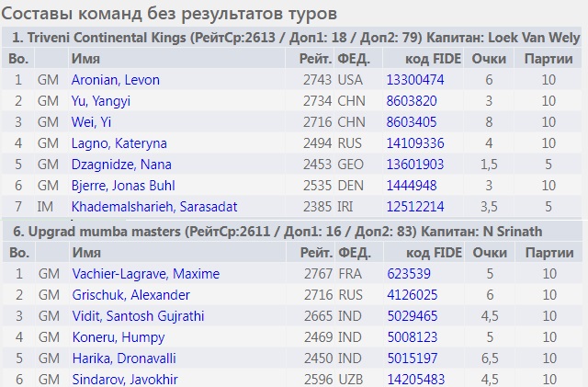
Task: Click FIDE ID 623539 link
Action: click(x=407, y=274)
